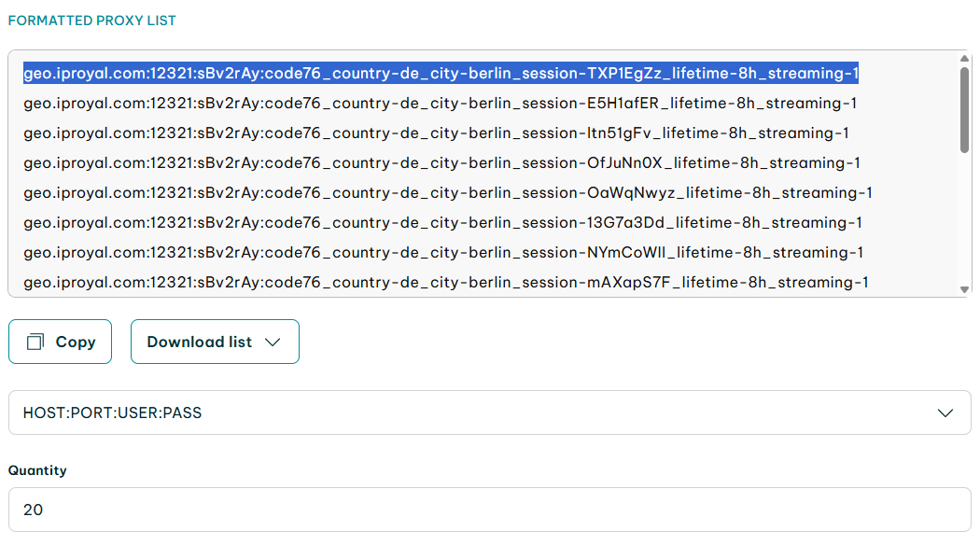This screenshot has height=545, width=980.
Task: Focus the Quantity input field
Action: (x=490, y=510)
